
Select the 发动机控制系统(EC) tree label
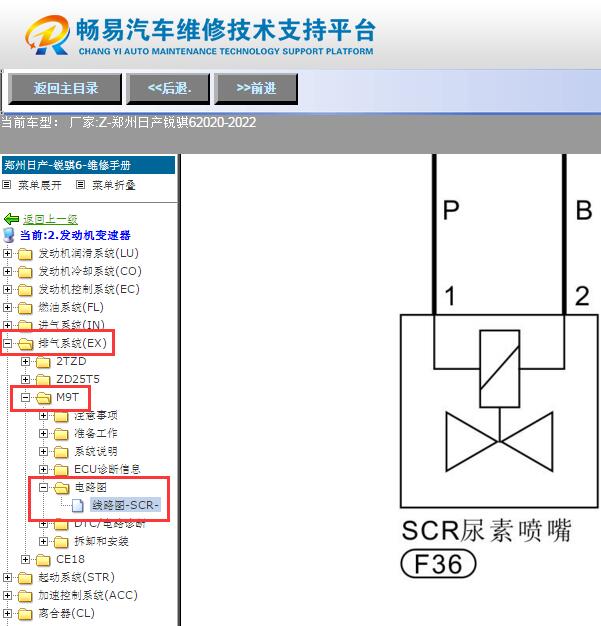coord(89,289)
